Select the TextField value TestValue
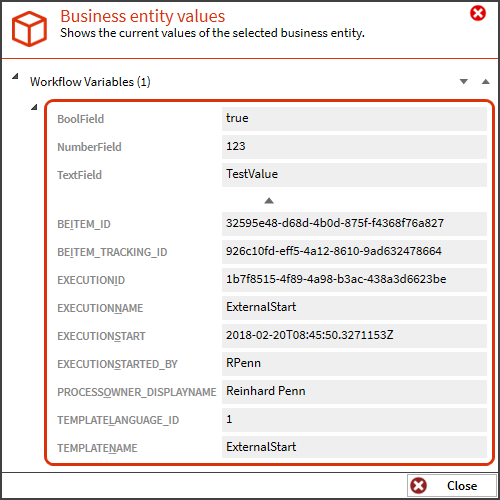Image resolution: width=500 pixels, height=500 pixels. coord(354,175)
